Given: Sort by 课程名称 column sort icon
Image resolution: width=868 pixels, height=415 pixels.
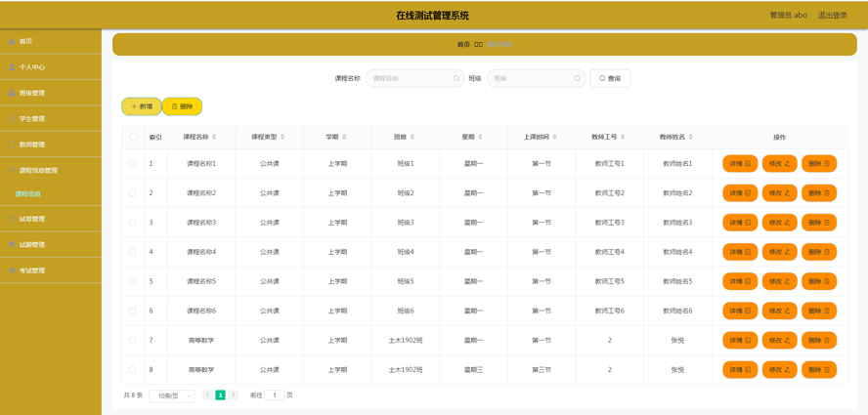Looking at the screenshot, I should tap(214, 138).
